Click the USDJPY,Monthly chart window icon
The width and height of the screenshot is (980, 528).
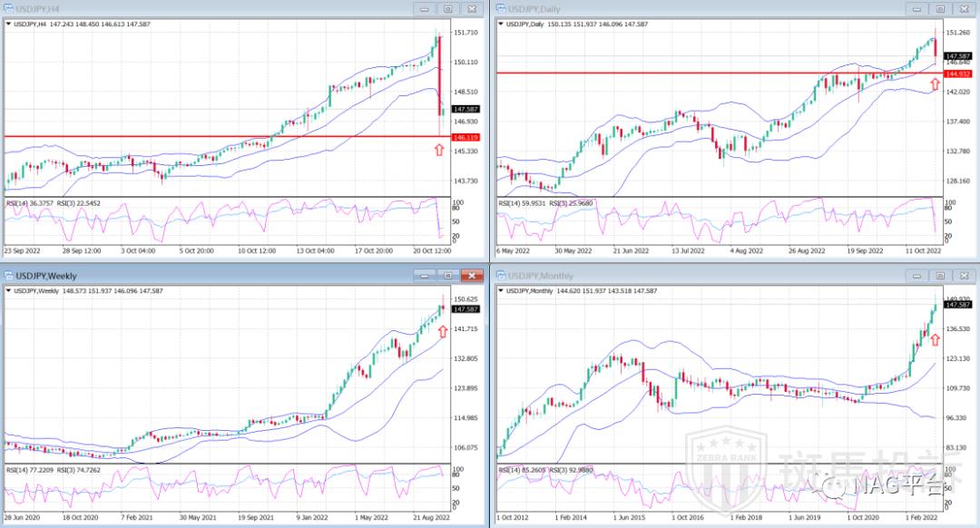pyautogui.click(x=501, y=275)
